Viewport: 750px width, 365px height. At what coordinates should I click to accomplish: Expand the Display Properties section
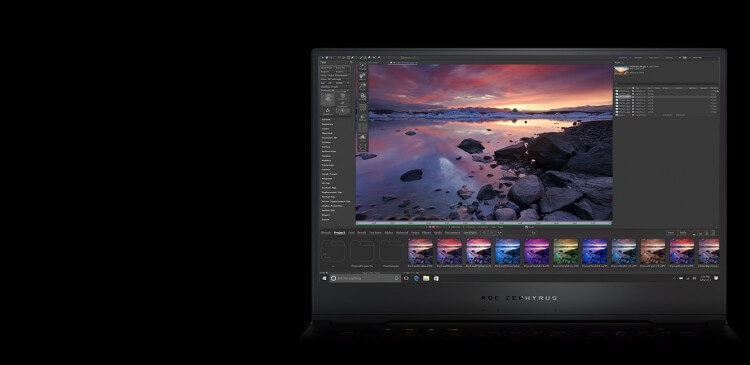point(332,206)
